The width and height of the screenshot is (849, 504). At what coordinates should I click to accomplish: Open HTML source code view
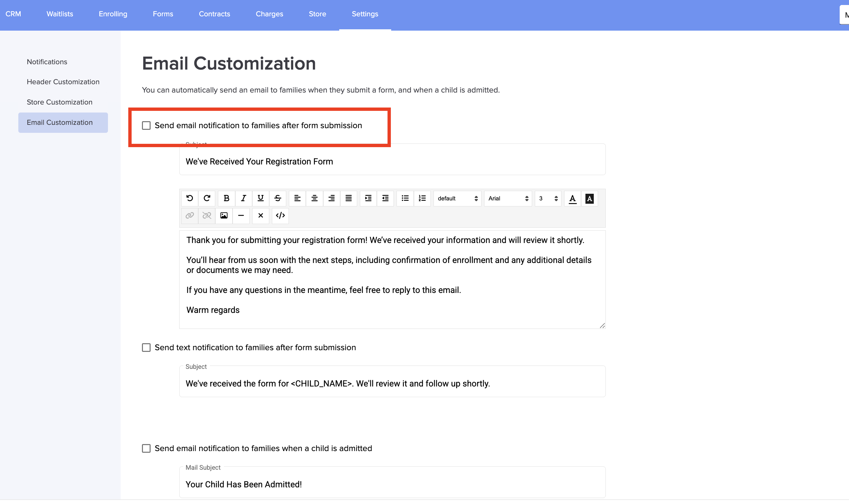280,216
